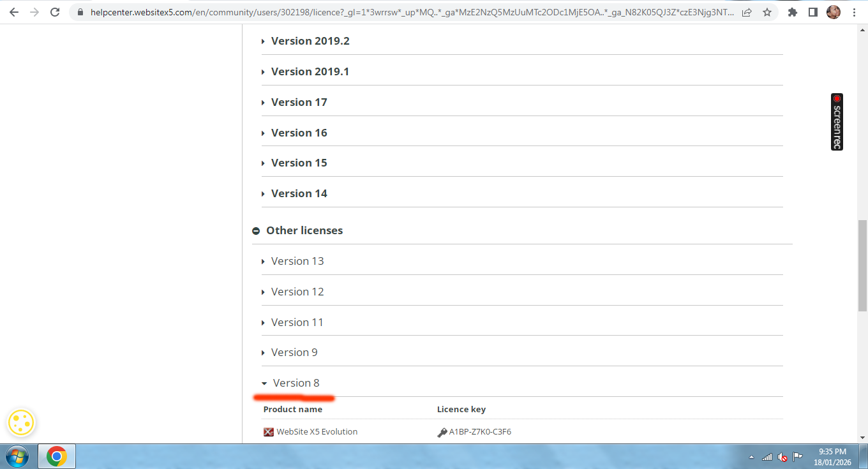Open the Windows Start menu

pyautogui.click(x=17, y=457)
